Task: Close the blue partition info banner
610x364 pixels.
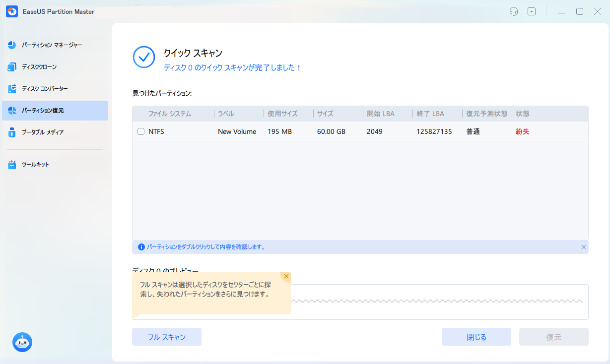Action: 584,246
